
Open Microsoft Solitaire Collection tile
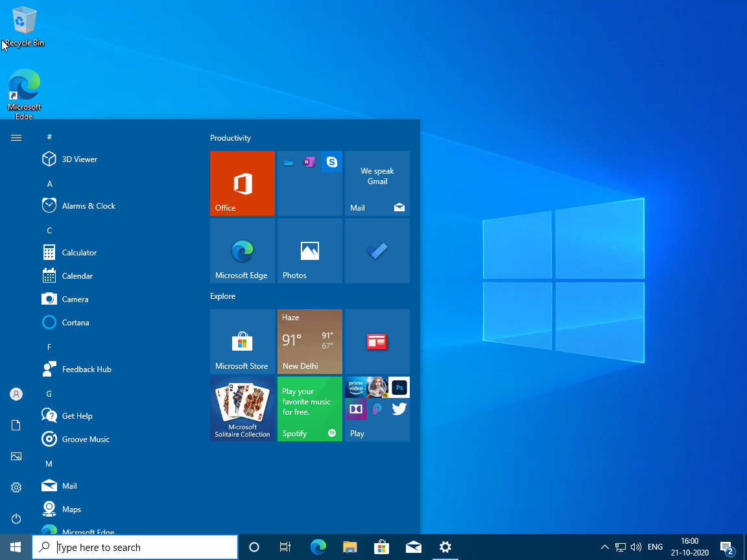click(242, 409)
